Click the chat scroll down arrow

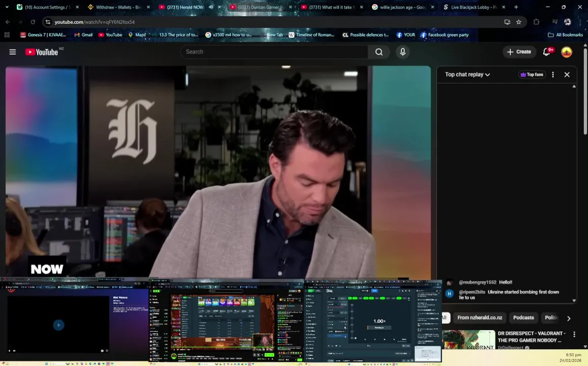click(574, 300)
